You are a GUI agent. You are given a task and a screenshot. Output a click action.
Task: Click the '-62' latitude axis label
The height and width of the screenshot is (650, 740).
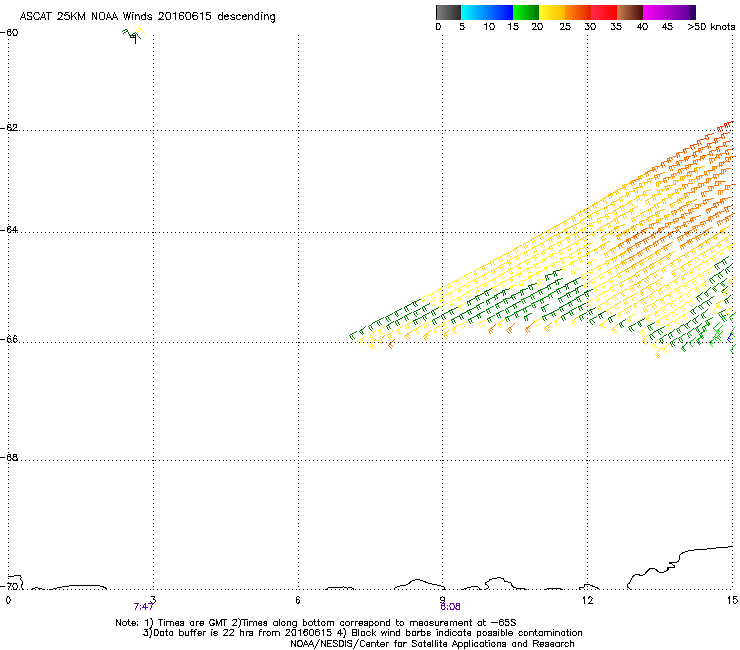(x=9, y=127)
